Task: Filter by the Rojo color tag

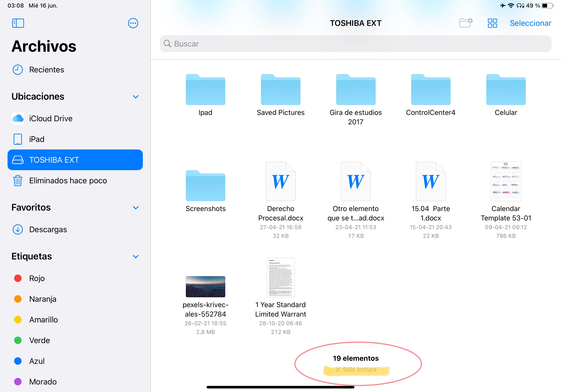Action: coord(37,278)
